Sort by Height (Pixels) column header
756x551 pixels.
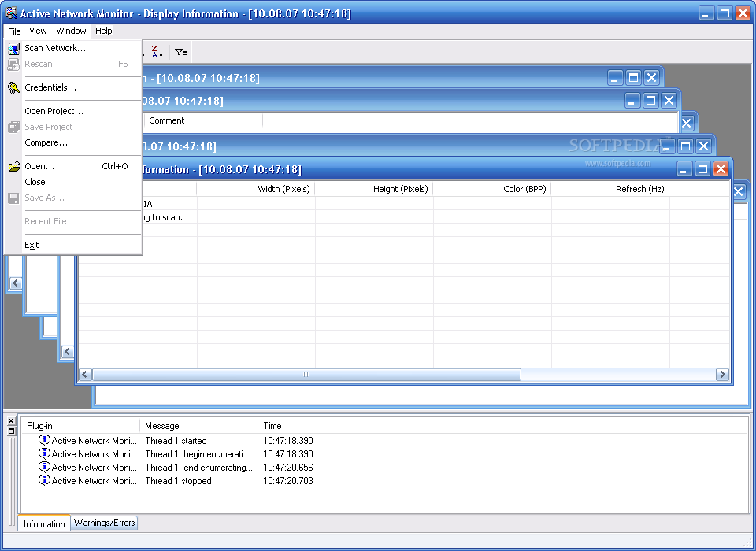coord(374,189)
